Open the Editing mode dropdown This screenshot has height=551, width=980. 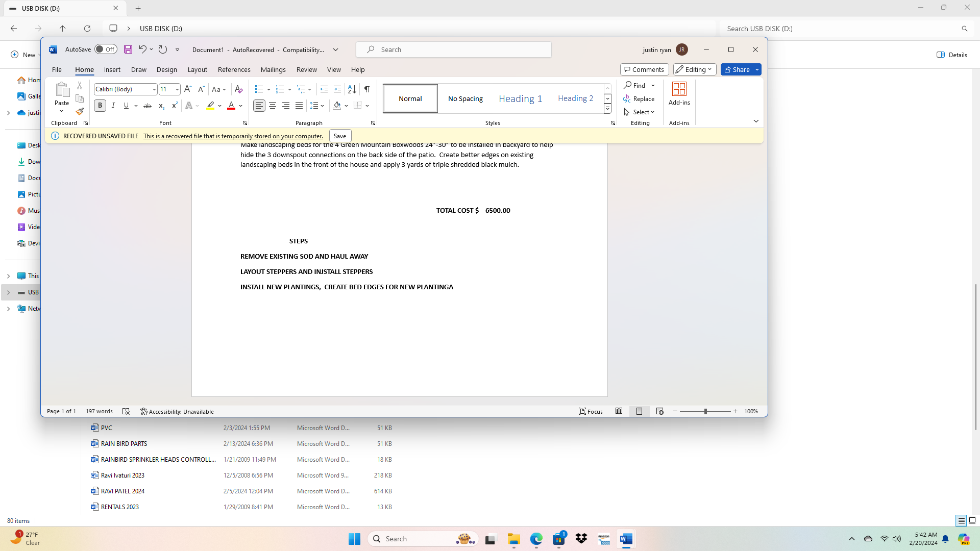click(x=695, y=69)
